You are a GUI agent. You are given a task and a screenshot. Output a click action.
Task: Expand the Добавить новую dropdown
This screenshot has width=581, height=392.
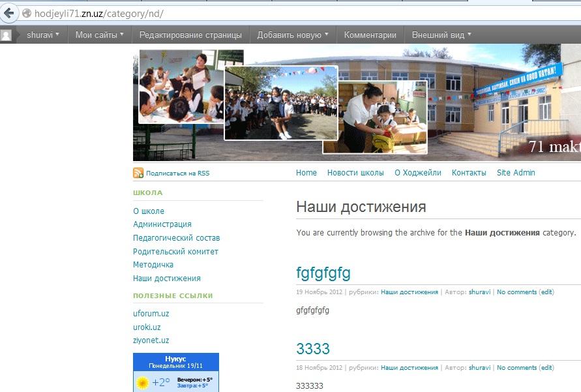292,35
